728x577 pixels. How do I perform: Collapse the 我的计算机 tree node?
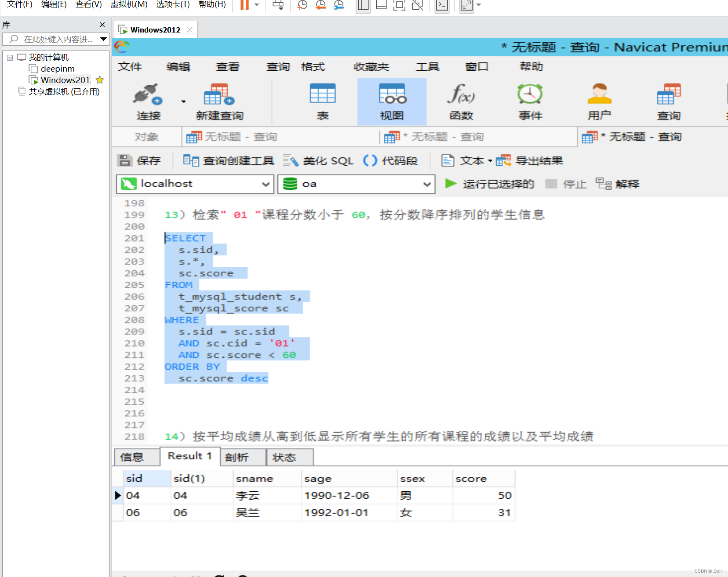pyautogui.click(x=10, y=58)
